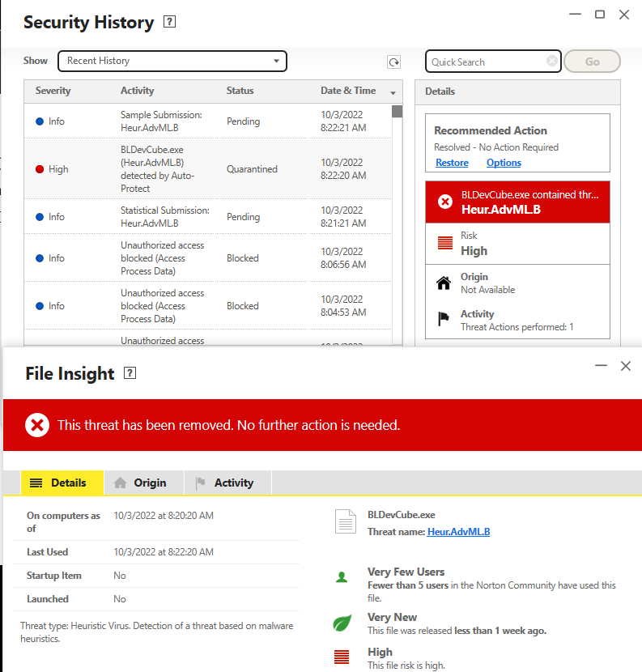The height and width of the screenshot is (672, 642).
Task: Sort by the Status column header
Action: [240, 91]
